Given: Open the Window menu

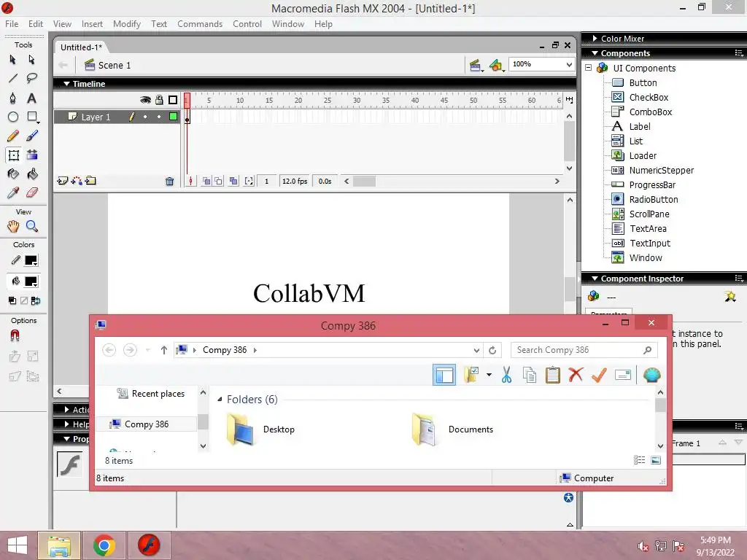Looking at the screenshot, I should (x=287, y=24).
